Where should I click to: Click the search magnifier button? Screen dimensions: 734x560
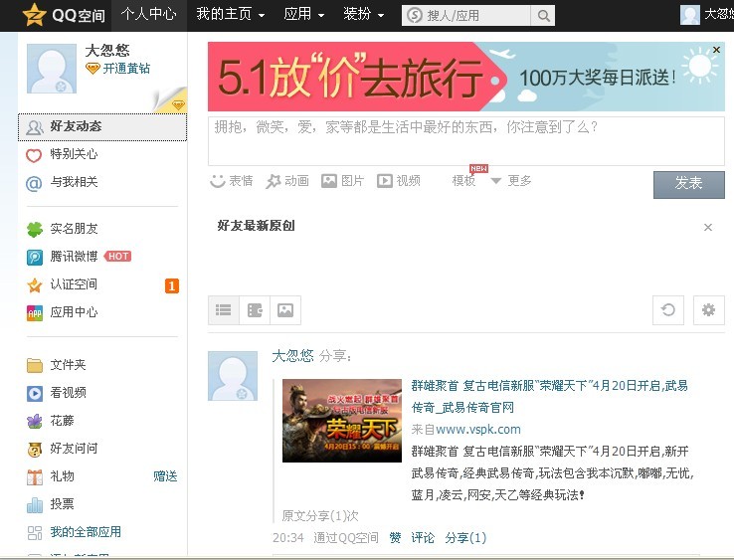pyautogui.click(x=543, y=16)
